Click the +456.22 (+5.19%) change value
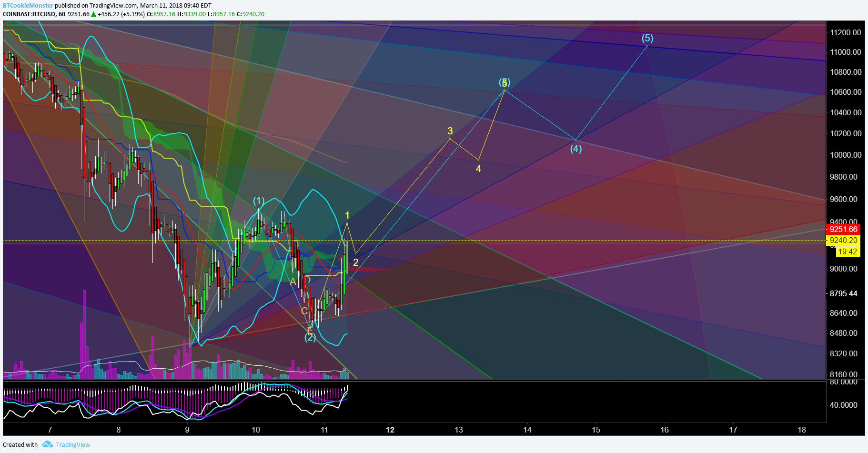Viewport: 868px width, 453px height. (121, 14)
